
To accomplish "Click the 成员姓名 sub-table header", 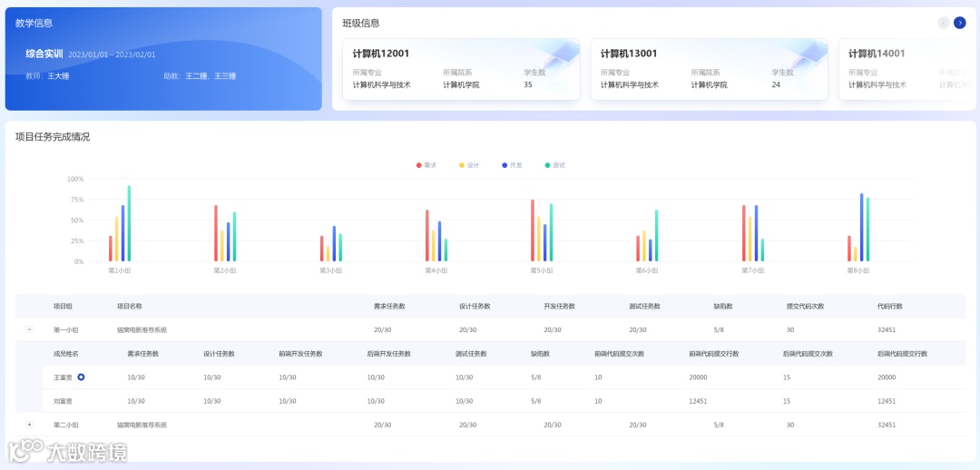I will (66, 354).
